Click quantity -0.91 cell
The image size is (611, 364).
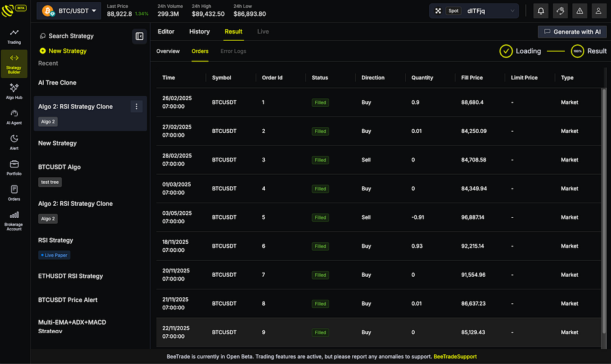(418, 217)
